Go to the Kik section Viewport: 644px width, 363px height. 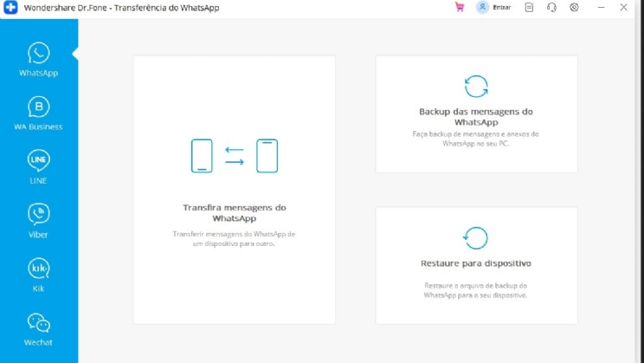point(39,275)
